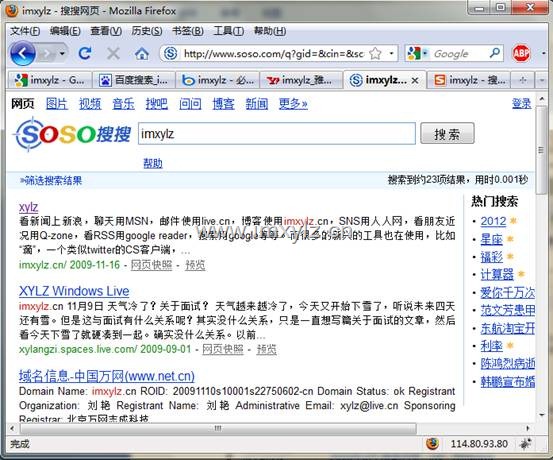Click the 帮助 help link under search box

153,163
